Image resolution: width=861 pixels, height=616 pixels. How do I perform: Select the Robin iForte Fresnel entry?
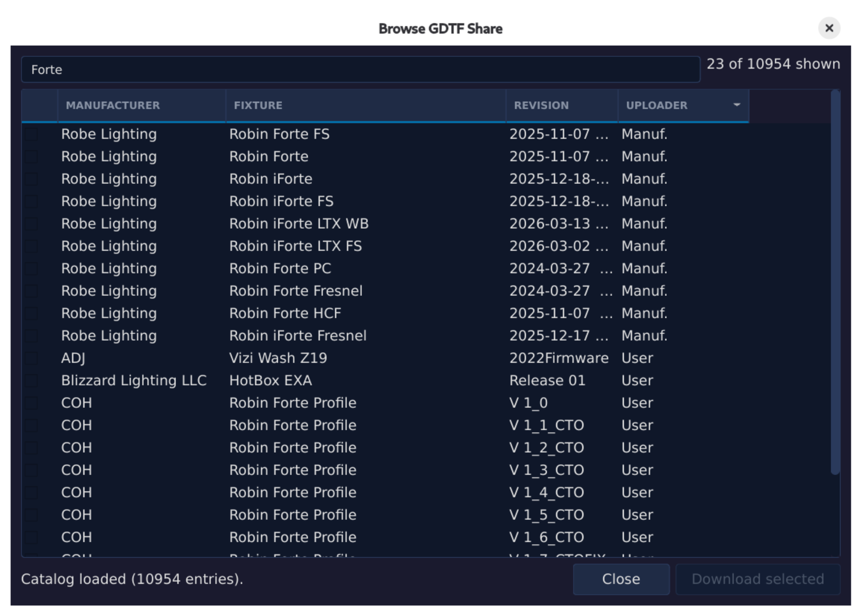(297, 336)
